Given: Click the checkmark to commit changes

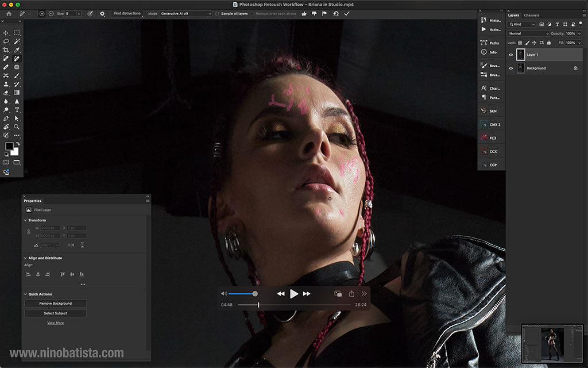Looking at the screenshot, I should point(346,13).
